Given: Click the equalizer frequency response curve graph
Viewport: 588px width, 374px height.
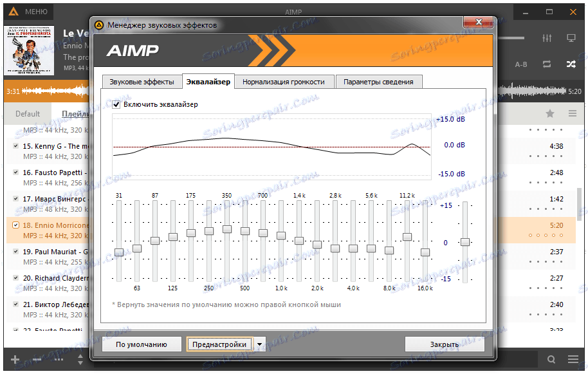Looking at the screenshot, I should (272, 147).
